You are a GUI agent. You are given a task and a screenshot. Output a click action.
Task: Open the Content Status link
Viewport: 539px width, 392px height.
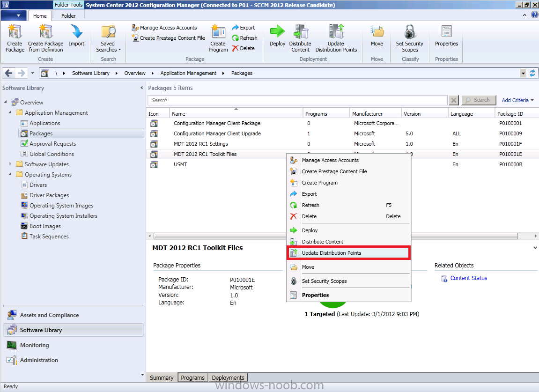tap(469, 278)
